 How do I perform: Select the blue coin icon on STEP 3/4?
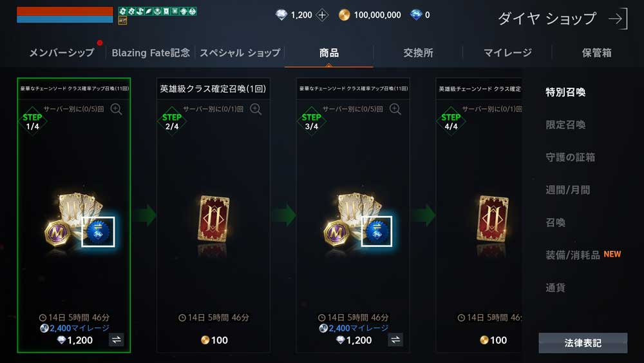click(377, 232)
